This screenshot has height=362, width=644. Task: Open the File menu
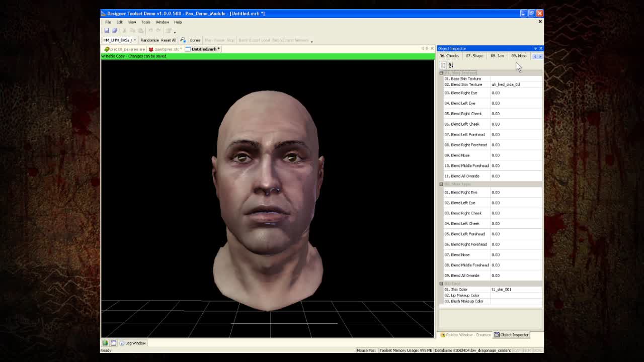click(108, 22)
